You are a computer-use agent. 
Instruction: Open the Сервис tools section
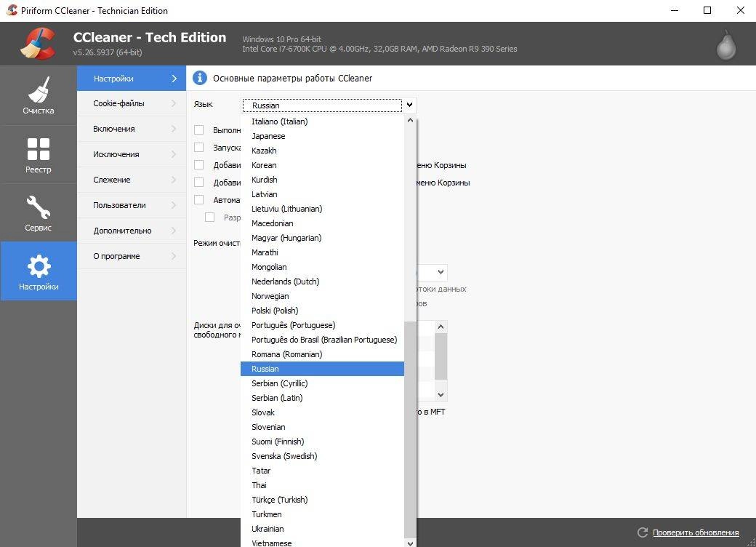click(38, 213)
